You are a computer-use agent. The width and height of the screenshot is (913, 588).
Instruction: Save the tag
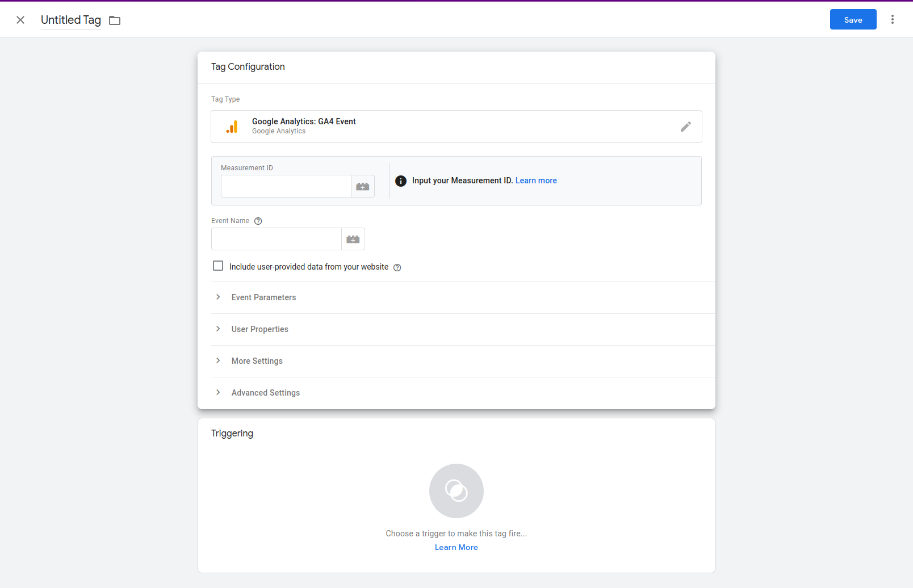[x=853, y=19]
